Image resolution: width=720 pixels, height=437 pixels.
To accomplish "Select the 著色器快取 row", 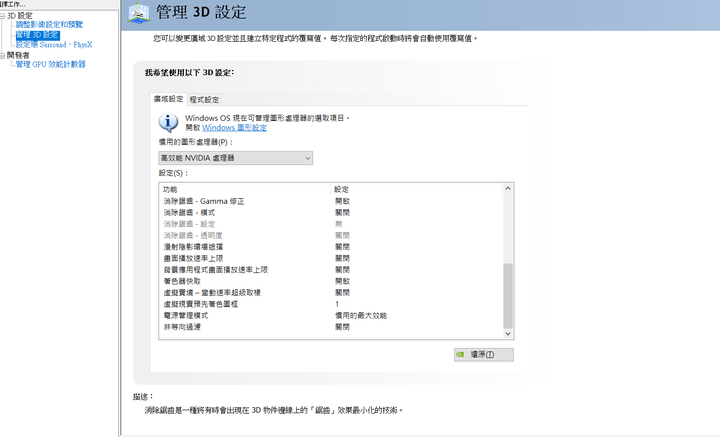I will coord(331,281).
